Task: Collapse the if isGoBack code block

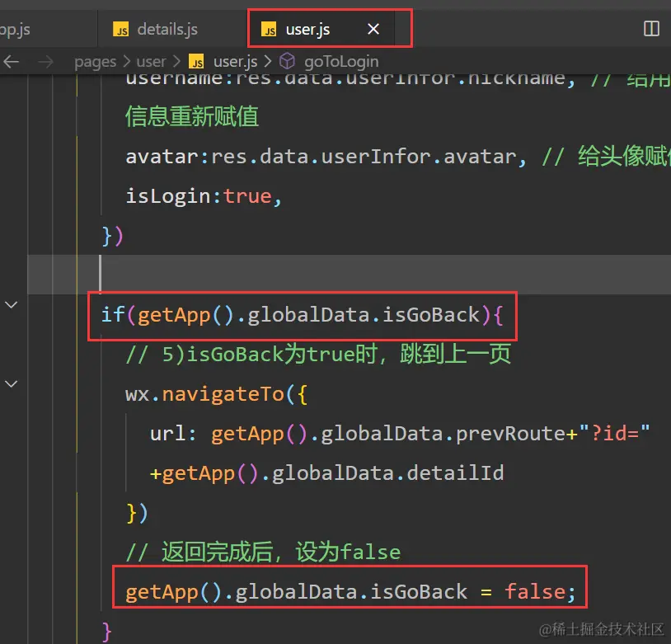Action: [x=12, y=305]
